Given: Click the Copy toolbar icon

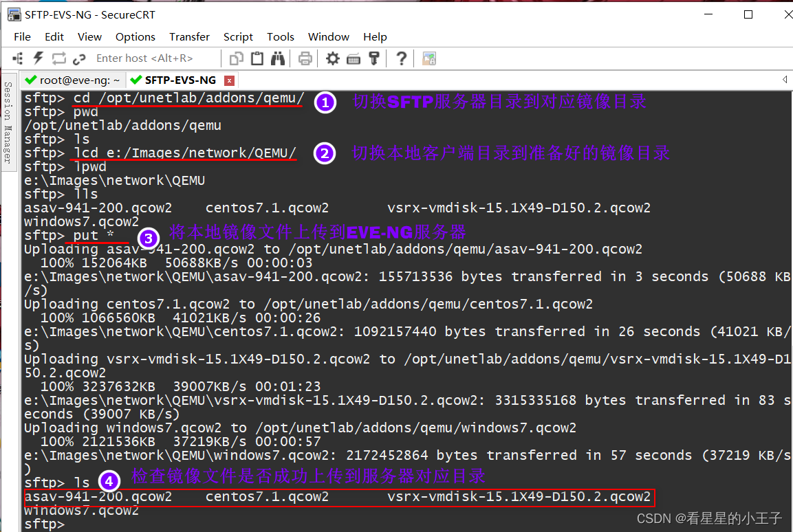Looking at the screenshot, I should click(x=236, y=58).
